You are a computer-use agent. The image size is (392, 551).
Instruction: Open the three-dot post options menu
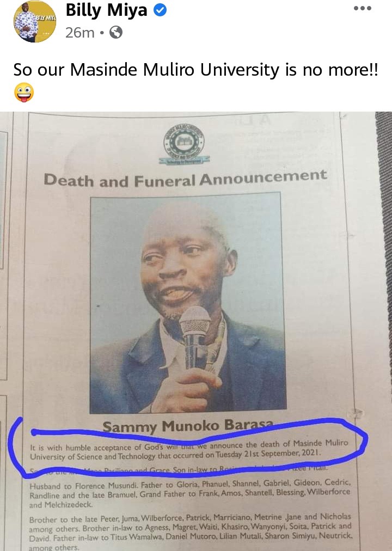(x=363, y=8)
